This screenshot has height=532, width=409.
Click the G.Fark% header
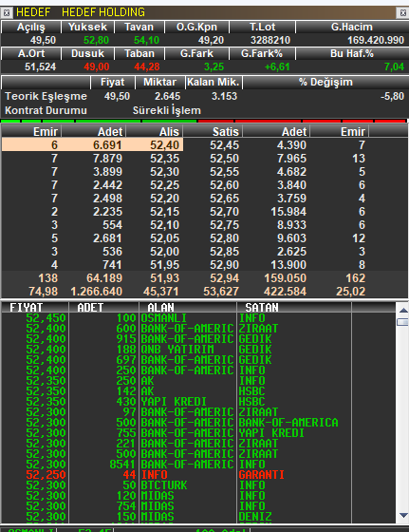pos(262,53)
